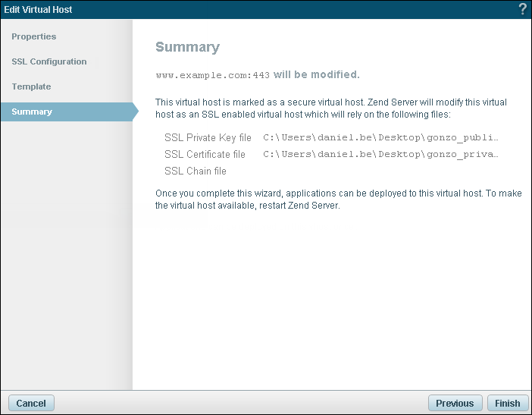The width and height of the screenshot is (532, 415).
Task: Open the SSL Configuration step
Action: (x=49, y=61)
